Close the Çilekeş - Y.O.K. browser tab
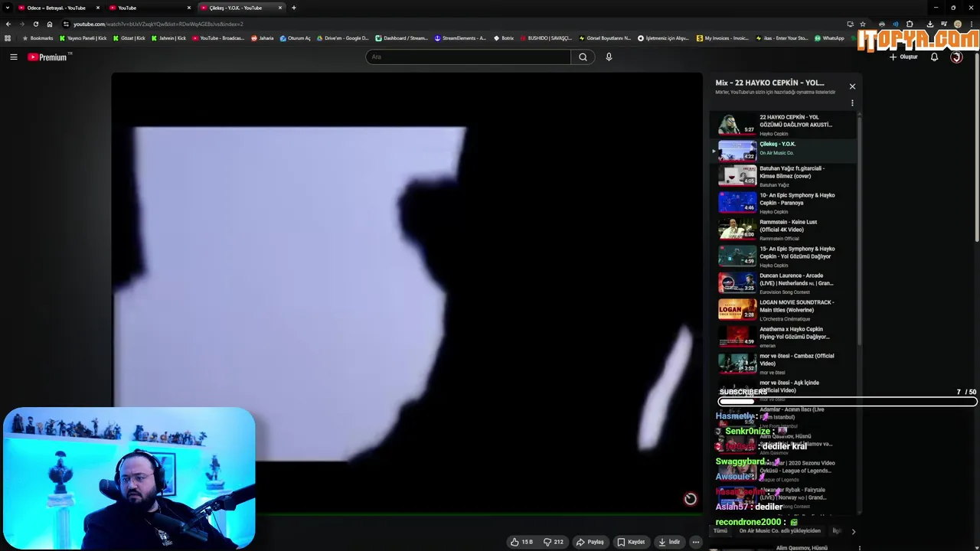The width and height of the screenshot is (980, 551). pos(280,8)
